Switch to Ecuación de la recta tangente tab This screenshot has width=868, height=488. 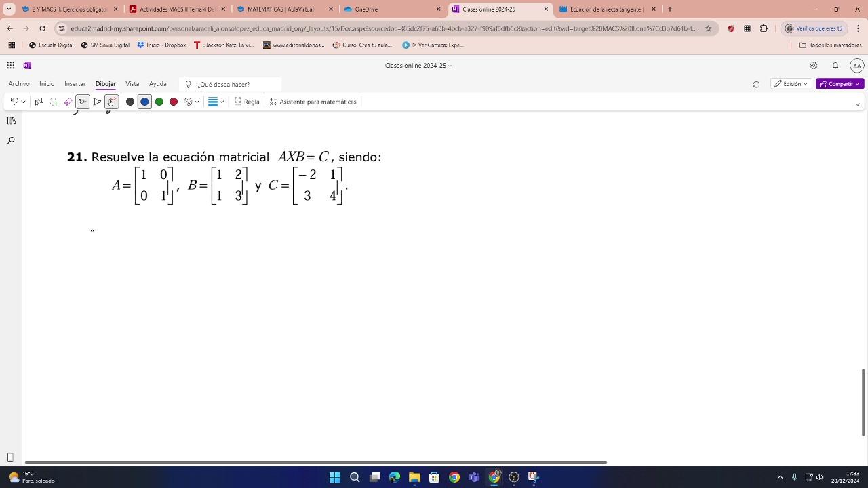tap(607, 9)
